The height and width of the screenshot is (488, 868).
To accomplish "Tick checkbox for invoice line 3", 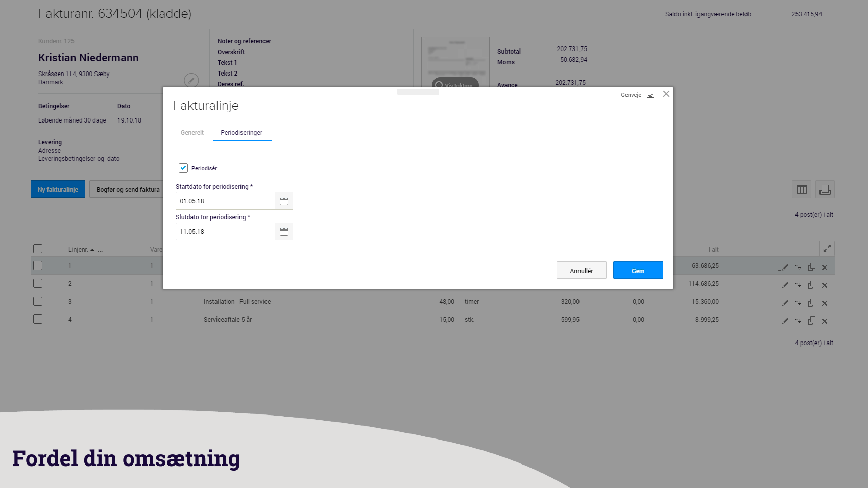I will pos(38,301).
